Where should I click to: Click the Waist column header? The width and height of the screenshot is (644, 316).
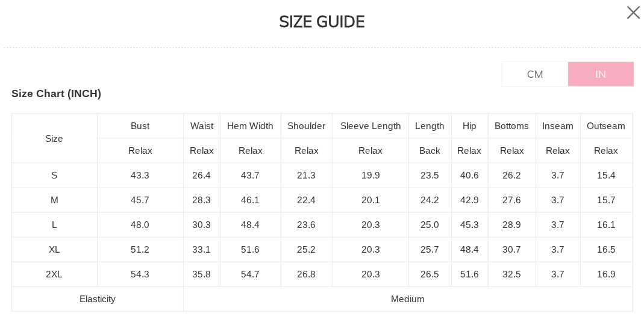pos(201,126)
